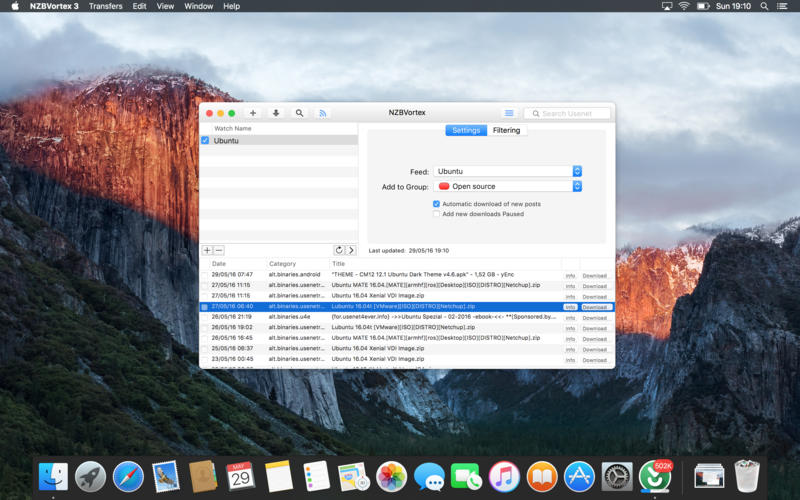
Task: Open the Feed dropdown showing Ubuntu
Action: pyautogui.click(x=507, y=172)
